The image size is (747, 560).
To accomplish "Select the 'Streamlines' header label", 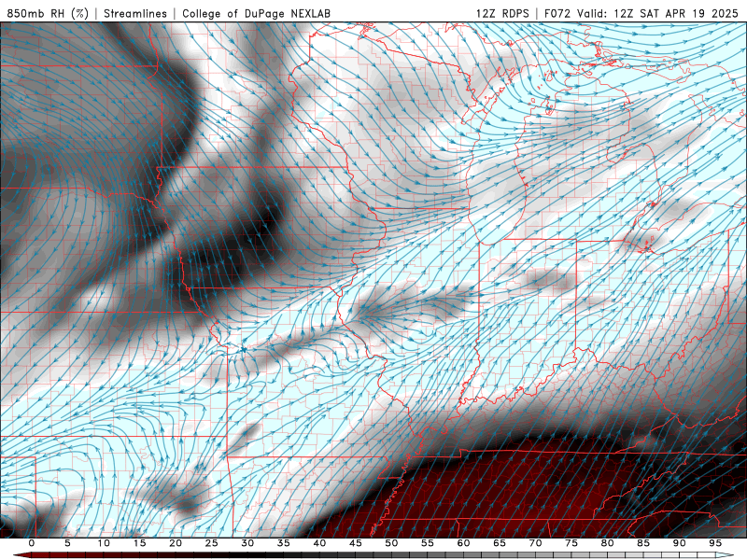I will 135,13.
